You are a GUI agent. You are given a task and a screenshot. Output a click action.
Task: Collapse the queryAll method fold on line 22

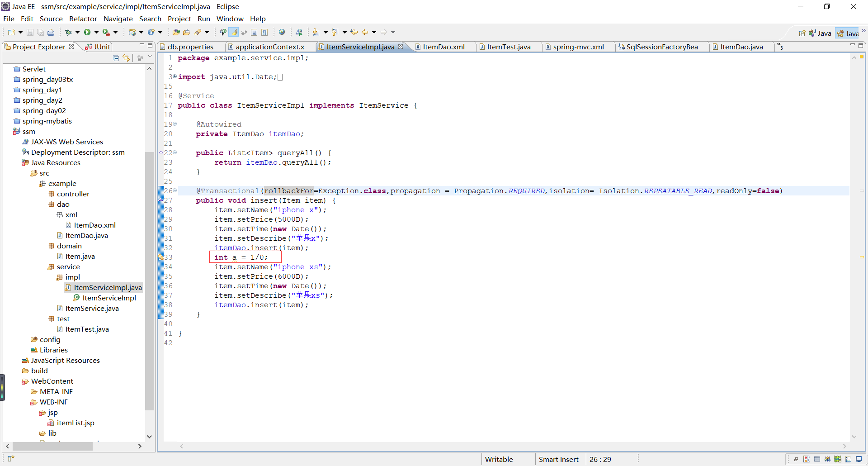point(175,152)
